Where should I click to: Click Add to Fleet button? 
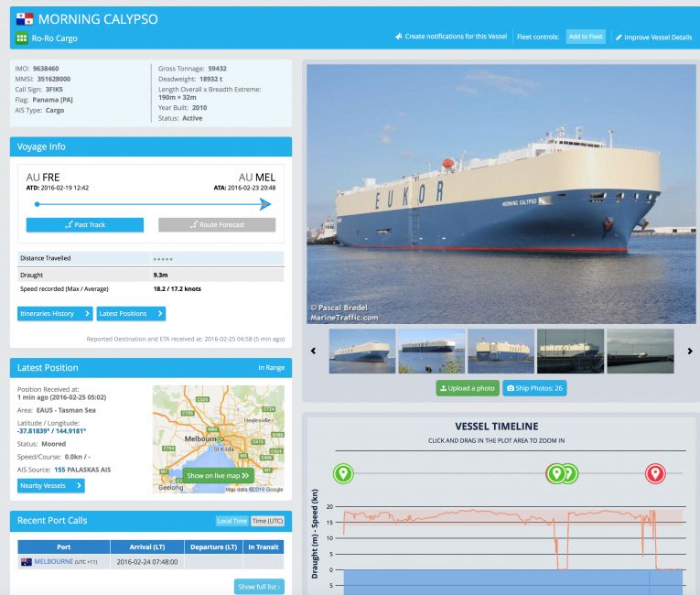pos(586,37)
